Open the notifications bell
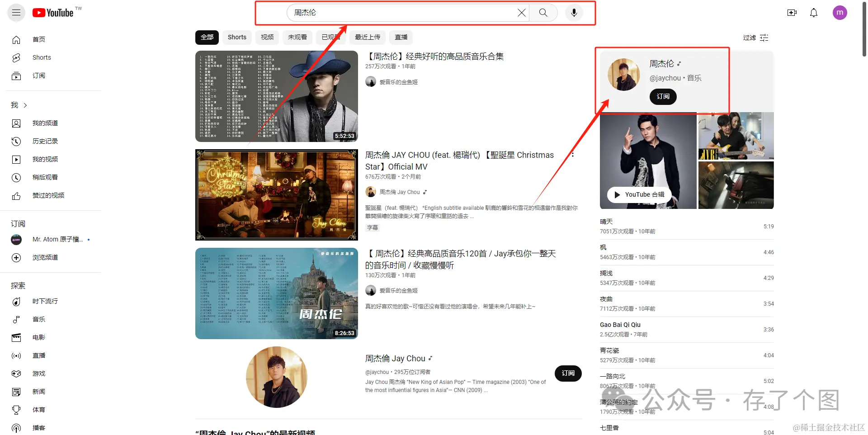 click(813, 13)
